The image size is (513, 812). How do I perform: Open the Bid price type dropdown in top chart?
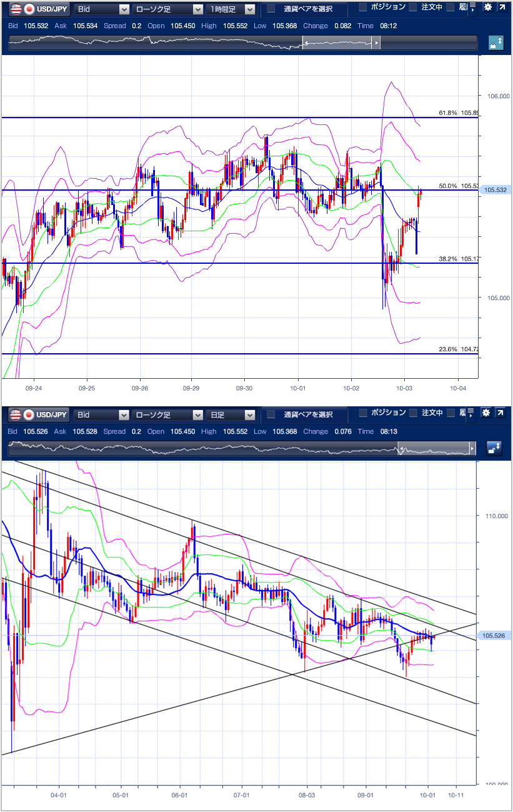(102, 9)
